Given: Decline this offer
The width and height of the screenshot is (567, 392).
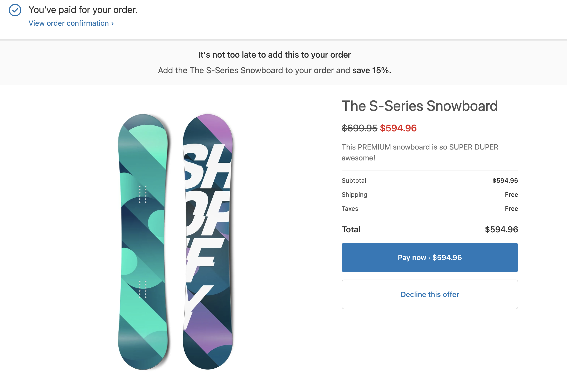Looking at the screenshot, I should pos(430,294).
